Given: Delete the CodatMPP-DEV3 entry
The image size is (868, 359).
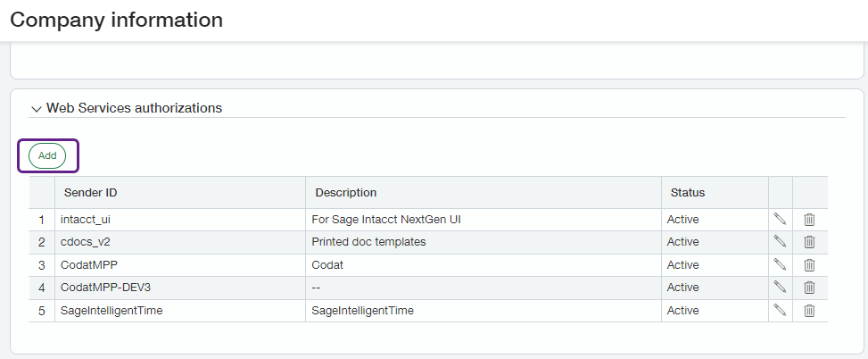Looking at the screenshot, I should 809,288.
